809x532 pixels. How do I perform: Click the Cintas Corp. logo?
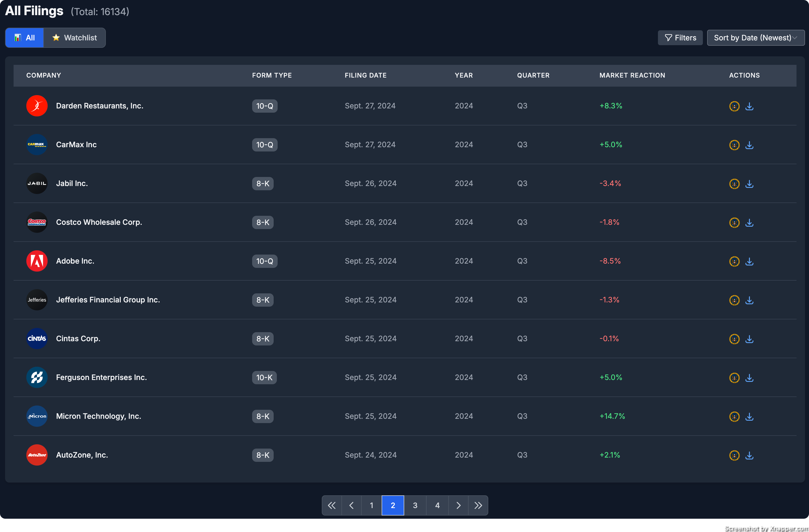pyautogui.click(x=37, y=338)
